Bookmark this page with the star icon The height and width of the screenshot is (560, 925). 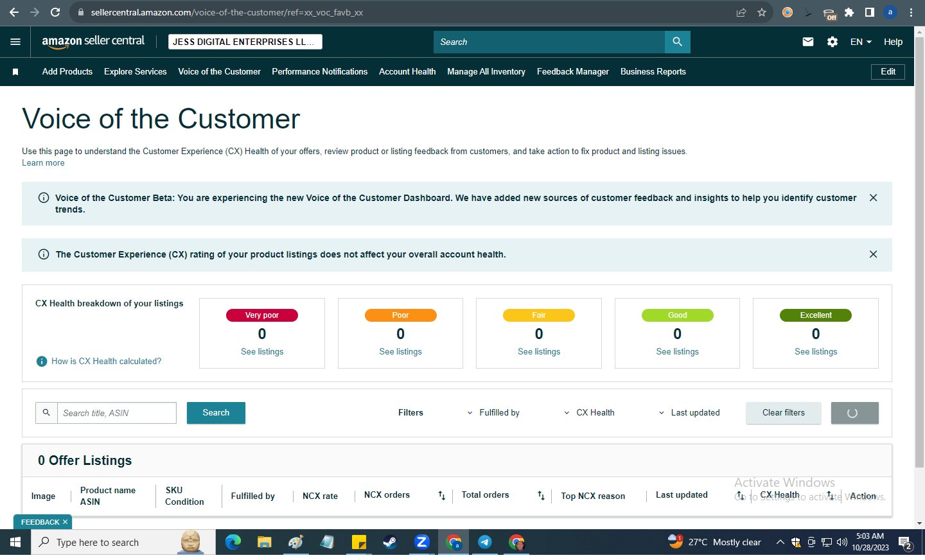pyautogui.click(x=762, y=12)
